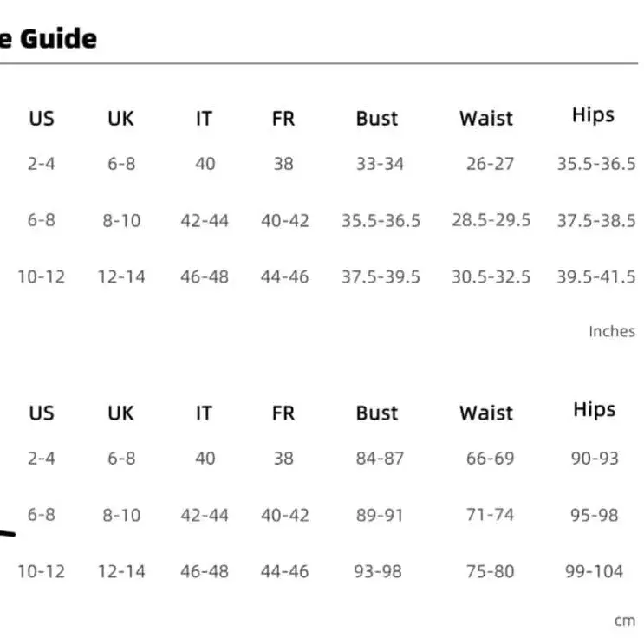Click the 37.5-38.5 hips value
The height and width of the screenshot is (644, 644).
point(595,220)
